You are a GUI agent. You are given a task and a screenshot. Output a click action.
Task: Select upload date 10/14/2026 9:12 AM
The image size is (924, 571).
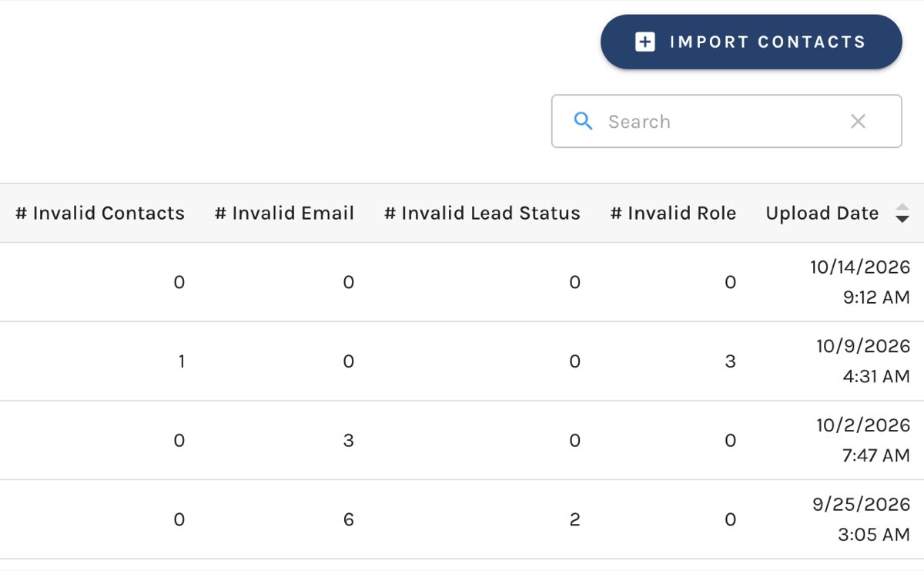[860, 282]
